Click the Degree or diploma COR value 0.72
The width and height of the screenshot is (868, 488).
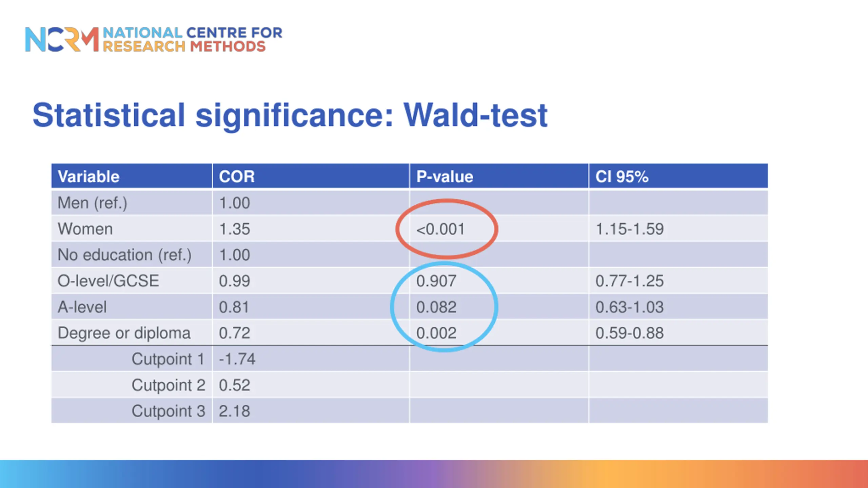click(x=235, y=333)
